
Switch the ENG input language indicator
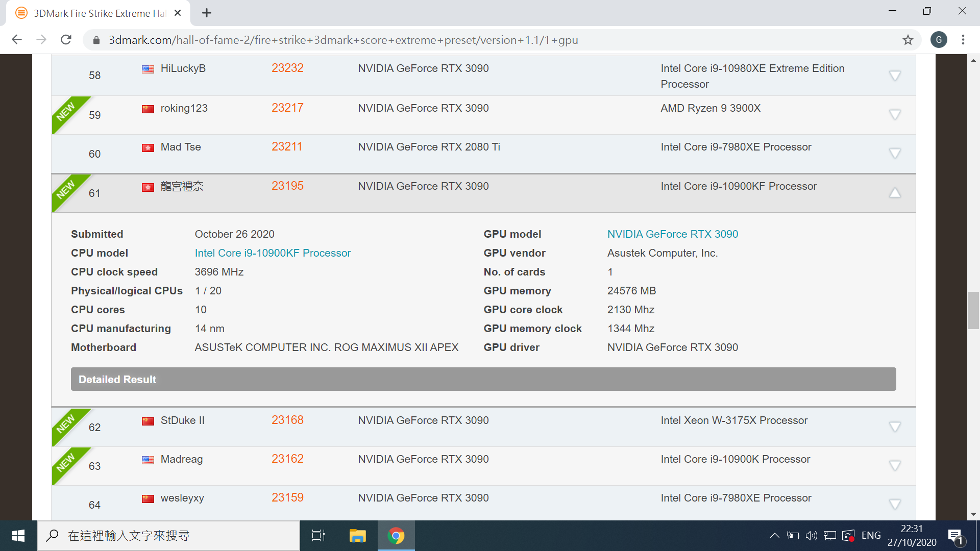pyautogui.click(x=871, y=536)
